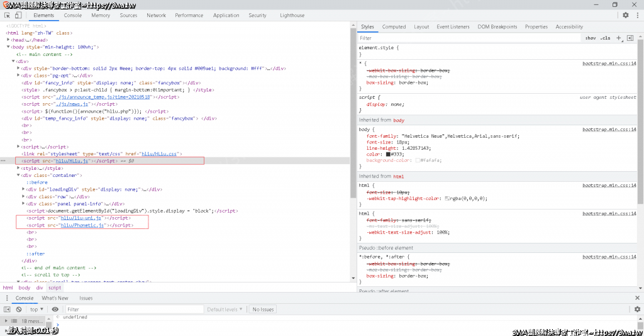Create live expression with eye icon
Viewport: 644px width, 336px height.
coord(55,310)
